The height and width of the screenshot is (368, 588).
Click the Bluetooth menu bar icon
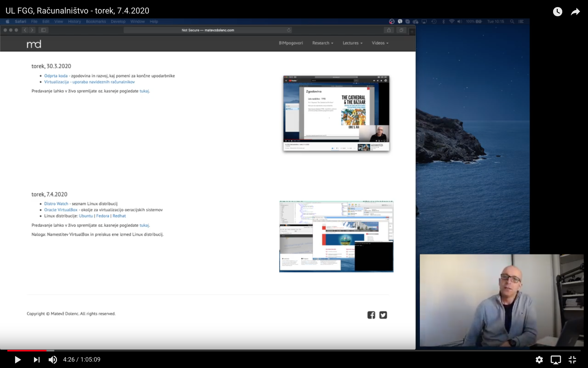point(443,21)
